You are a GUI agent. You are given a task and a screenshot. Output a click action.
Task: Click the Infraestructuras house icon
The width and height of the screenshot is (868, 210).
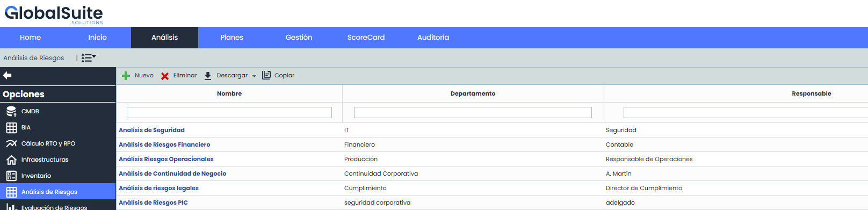11,160
